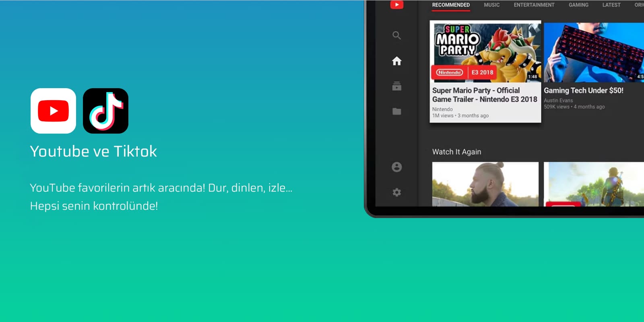Open the account profile icon in the sidebar
This screenshot has height=322, width=644.
(x=396, y=167)
